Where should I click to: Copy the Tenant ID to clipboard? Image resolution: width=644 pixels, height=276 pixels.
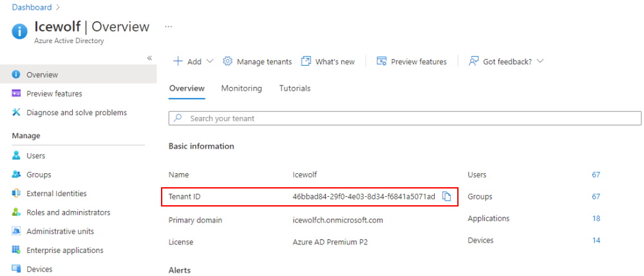click(446, 196)
